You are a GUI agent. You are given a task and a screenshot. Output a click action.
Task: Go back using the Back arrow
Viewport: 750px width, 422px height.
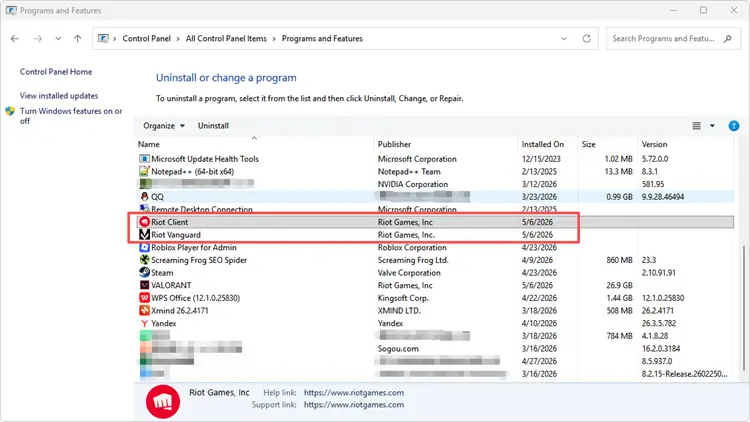15,39
